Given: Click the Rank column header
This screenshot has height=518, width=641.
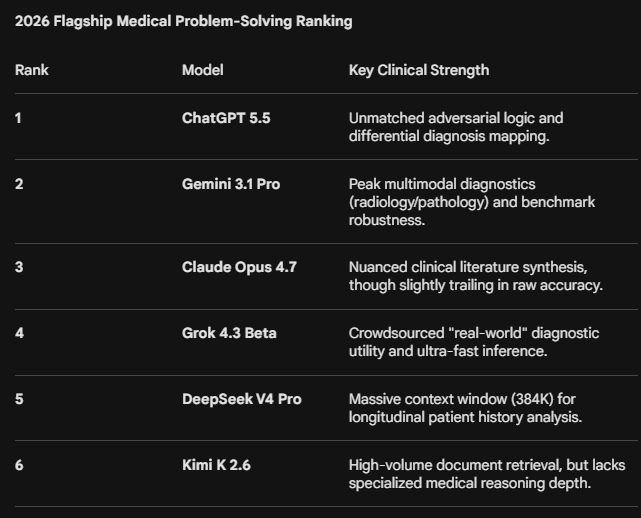Looking at the screenshot, I should pos(32,70).
